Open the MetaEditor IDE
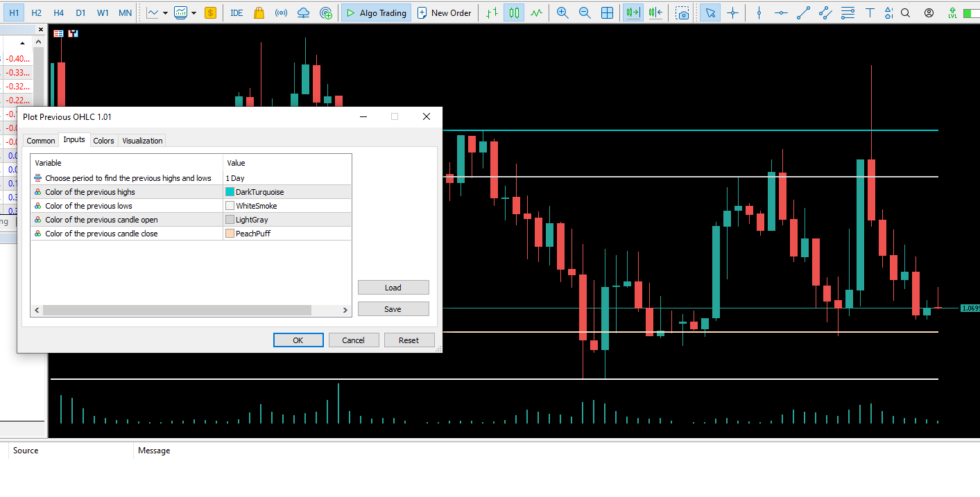Image resolution: width=980 pixels, height=497 pixels. (x=237, y=12)
